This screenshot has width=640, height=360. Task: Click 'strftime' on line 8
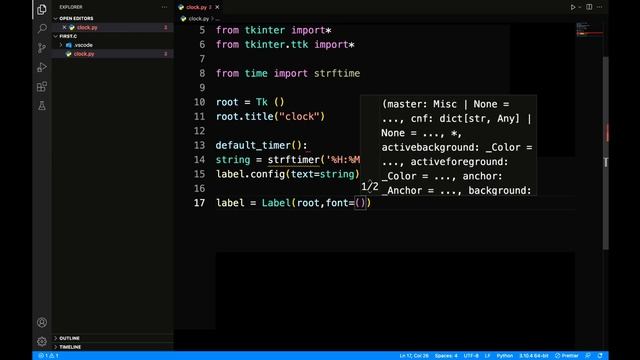337,73
